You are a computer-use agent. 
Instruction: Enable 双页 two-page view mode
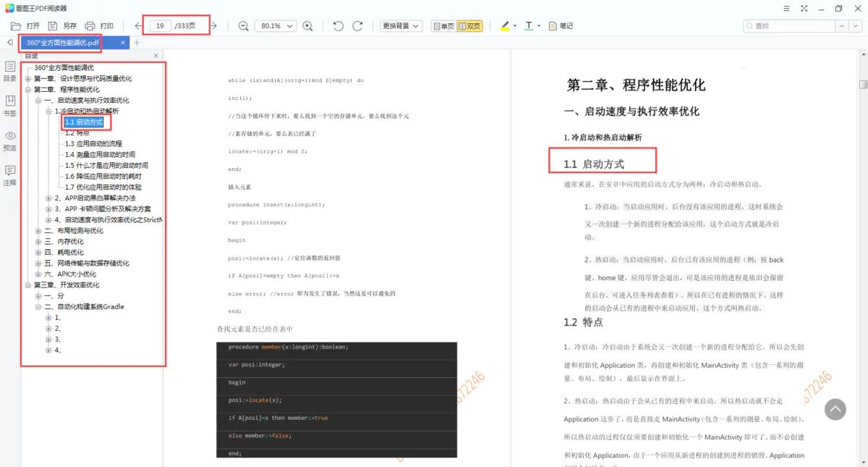click(x=471, y=25)
